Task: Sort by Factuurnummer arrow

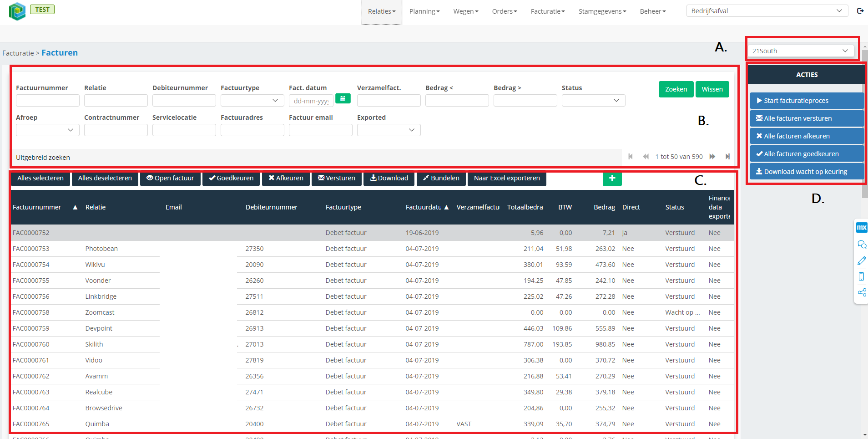Action: [75, 207]
